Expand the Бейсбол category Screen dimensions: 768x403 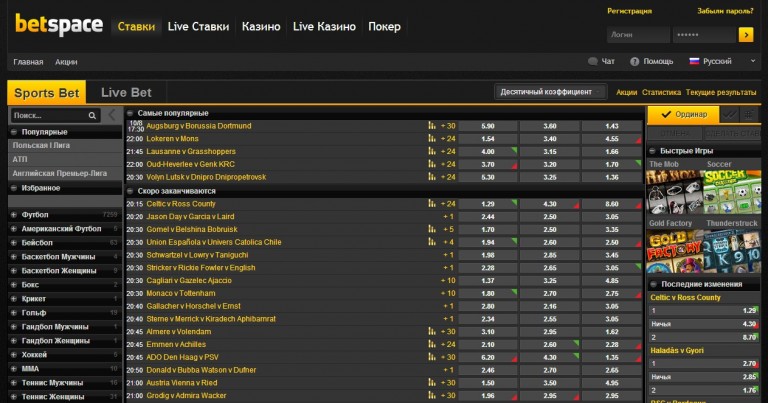tap(14, 242)
